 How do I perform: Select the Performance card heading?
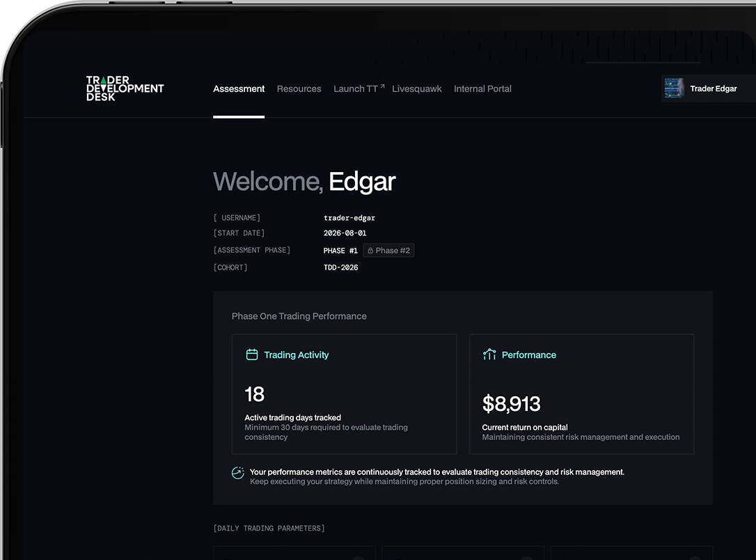click(529, 355)
